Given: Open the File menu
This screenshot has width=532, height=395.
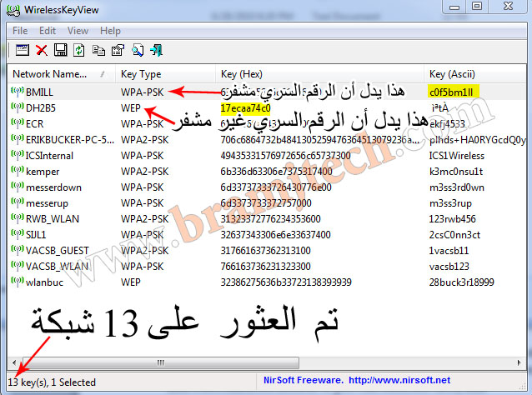Looking at the screenshot, I should point(20,31).
